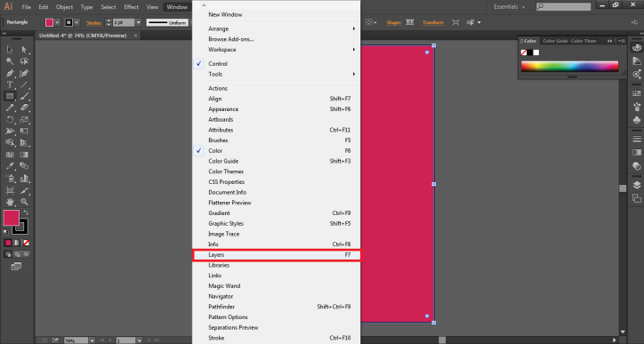The width and height of the screenshot is (644, 344).
Task: Select the Scale tool
Action: point(24,120)
